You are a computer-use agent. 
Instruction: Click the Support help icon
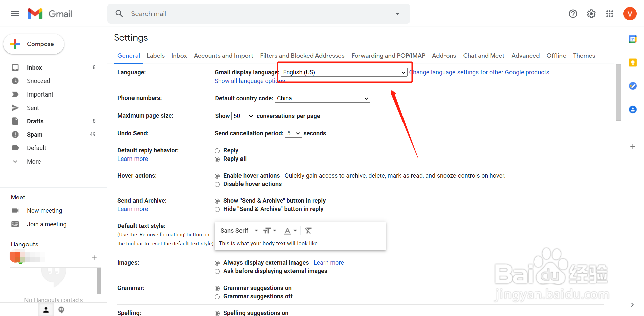click(573, 14)
